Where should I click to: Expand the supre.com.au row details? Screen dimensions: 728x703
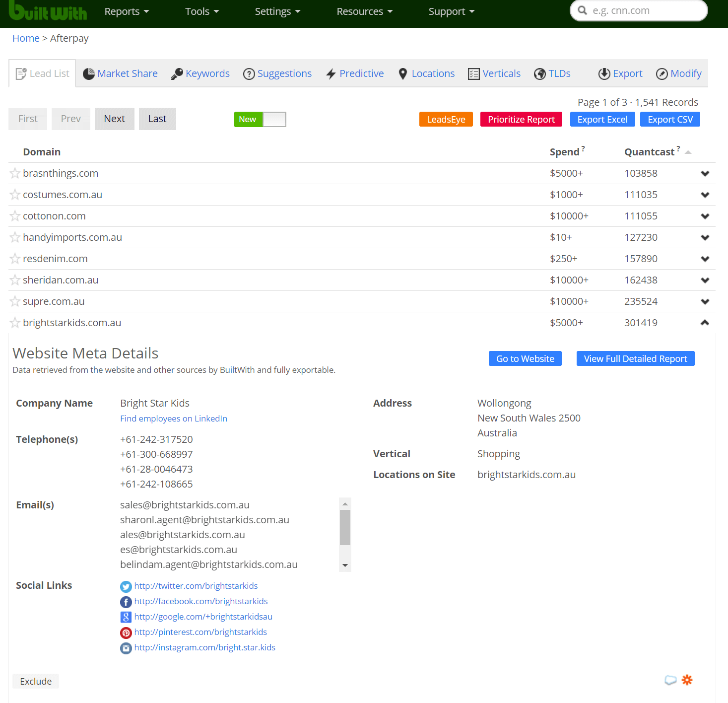coord(705,302)
